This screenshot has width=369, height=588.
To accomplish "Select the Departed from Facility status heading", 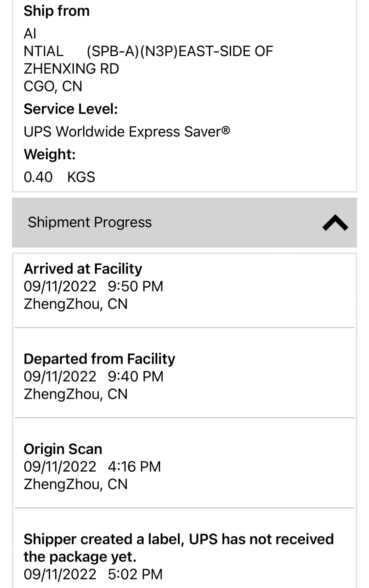I will (99, 359).
